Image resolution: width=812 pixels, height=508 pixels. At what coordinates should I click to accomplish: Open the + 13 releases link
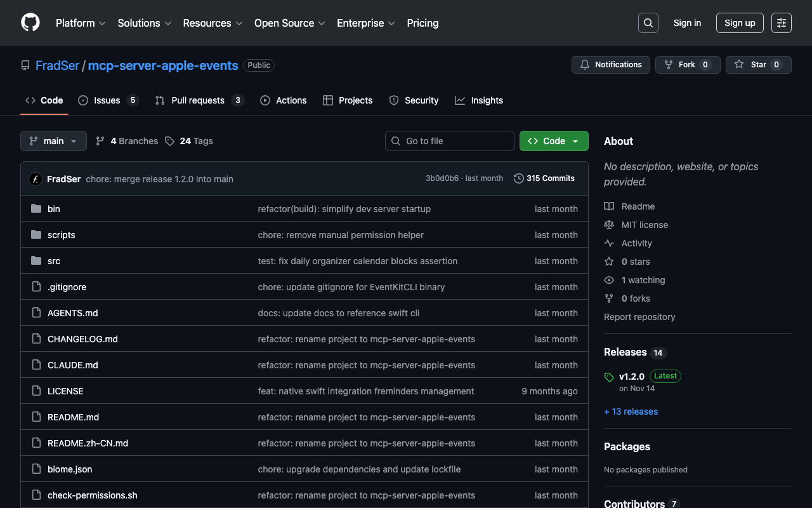(x=631, y=411)
